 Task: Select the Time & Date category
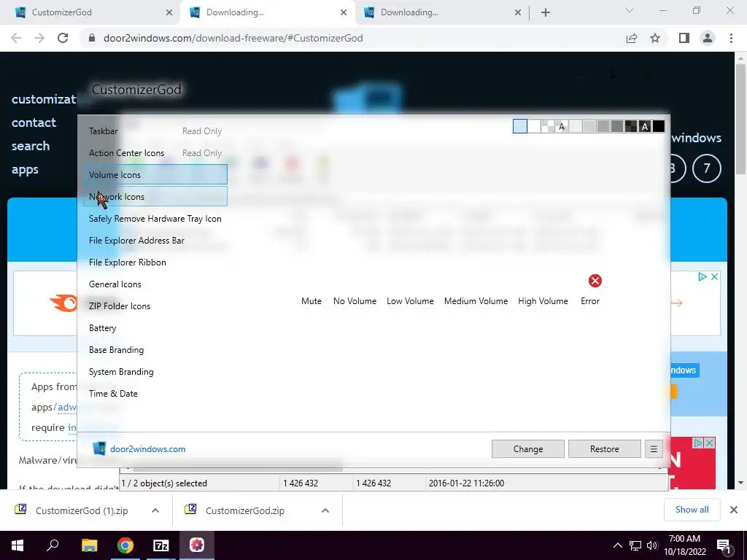click(x=155, y=394)
